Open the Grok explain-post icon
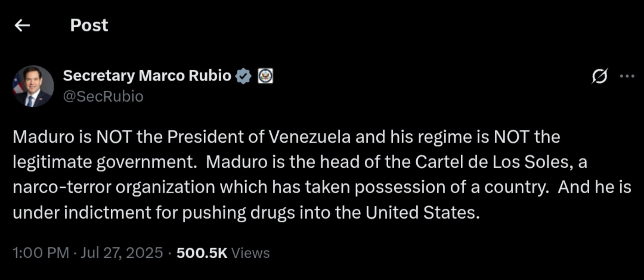The image size is (644, 280). coord(599,76)
